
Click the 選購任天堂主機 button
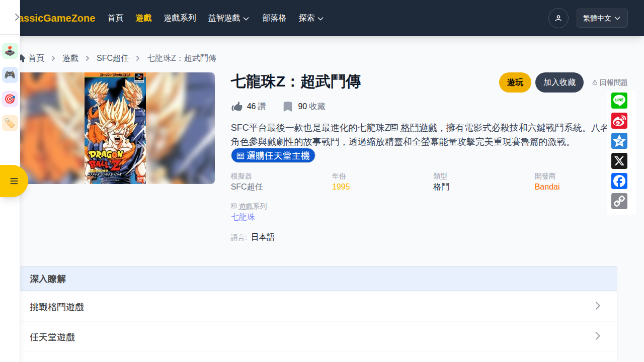(273, 156)
